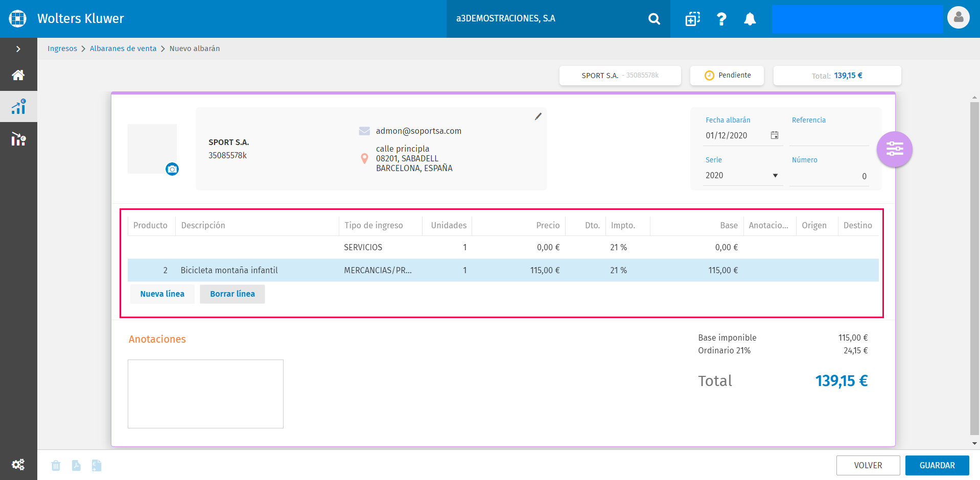Image resolution: width=980 pixels, height=480 pixels.
Task: Click the Pendiente status chip
Action: coord(727,76)
